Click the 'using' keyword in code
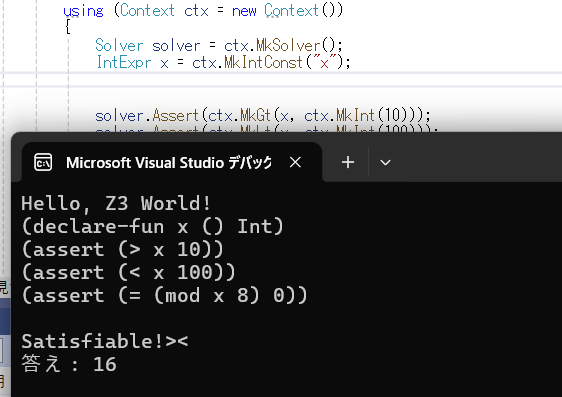Image resolution: width=562 pixels, height=397 pixels. 83,11
